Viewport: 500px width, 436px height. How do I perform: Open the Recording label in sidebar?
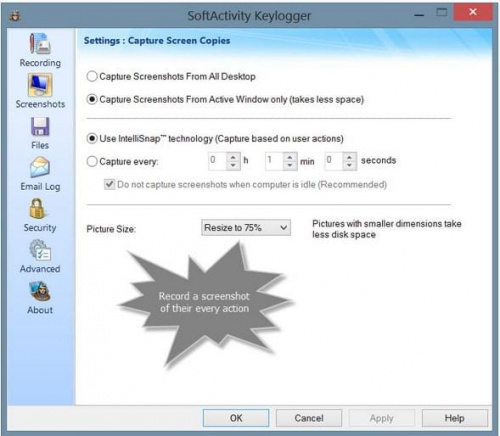[x=40, y=63]
